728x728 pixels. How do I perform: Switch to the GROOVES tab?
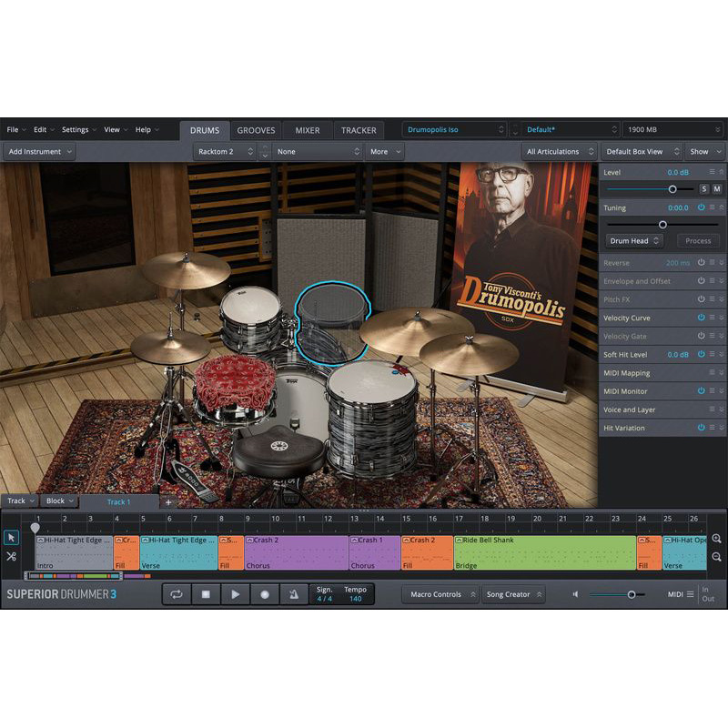[x=256, y=130]
